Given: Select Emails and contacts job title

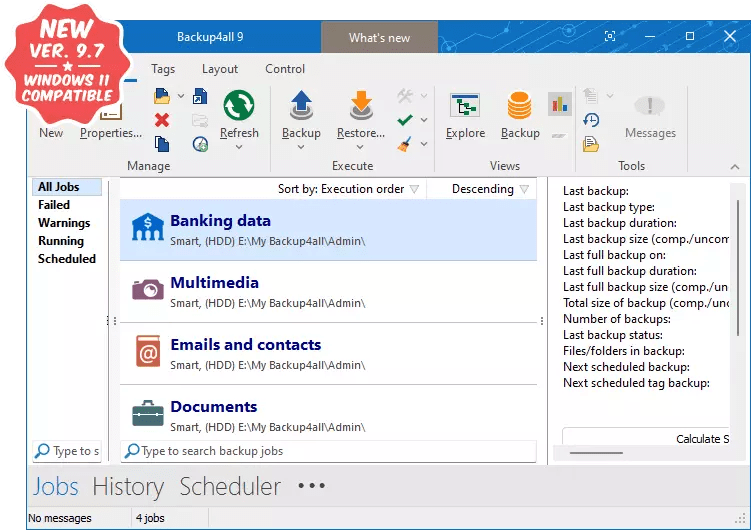Looking at the screenshot, I should click(x=246, y=344).
